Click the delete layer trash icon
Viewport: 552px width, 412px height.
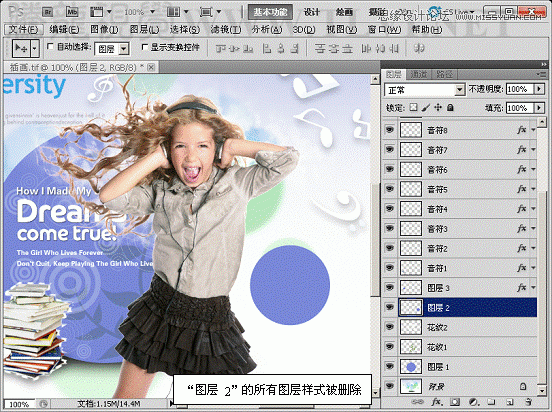(x=528, y=402)
